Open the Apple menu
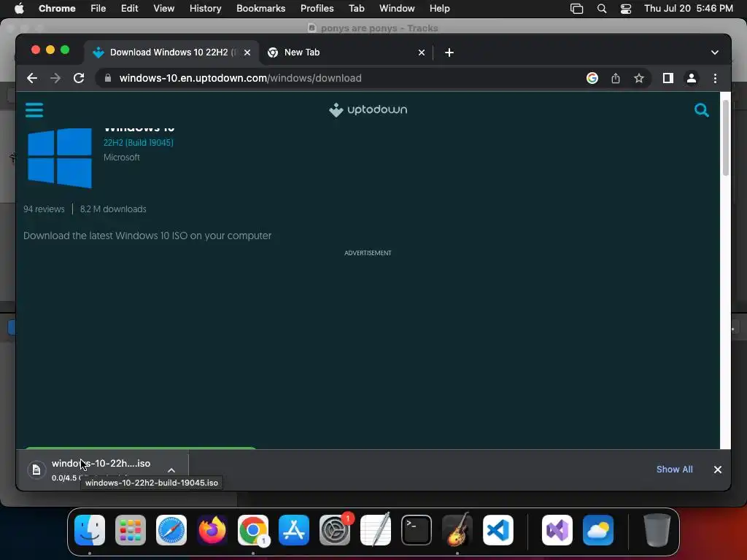This screenshot has height=560, width=747. click(19, 9)
